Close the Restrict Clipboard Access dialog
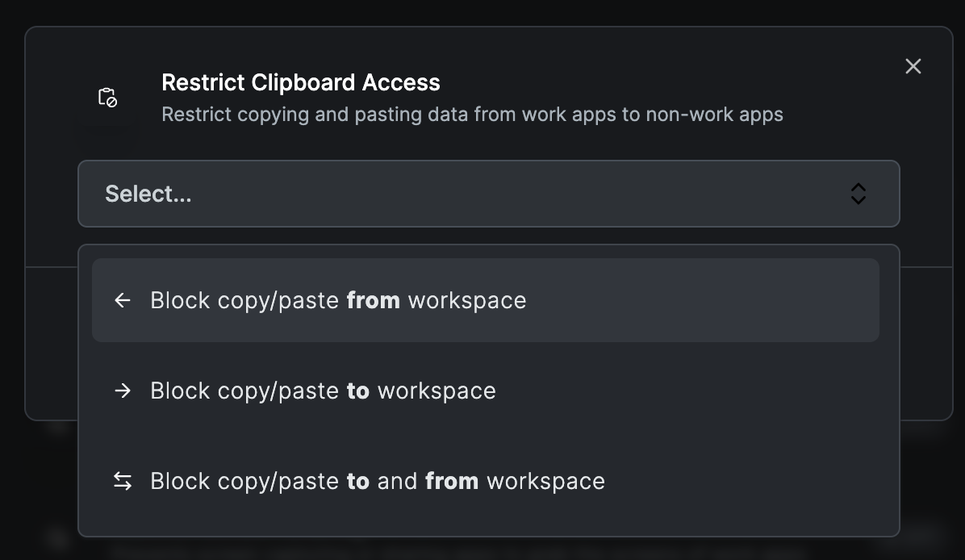The height and width of the screenshot is (560, 965). click(x=913, y=66)
